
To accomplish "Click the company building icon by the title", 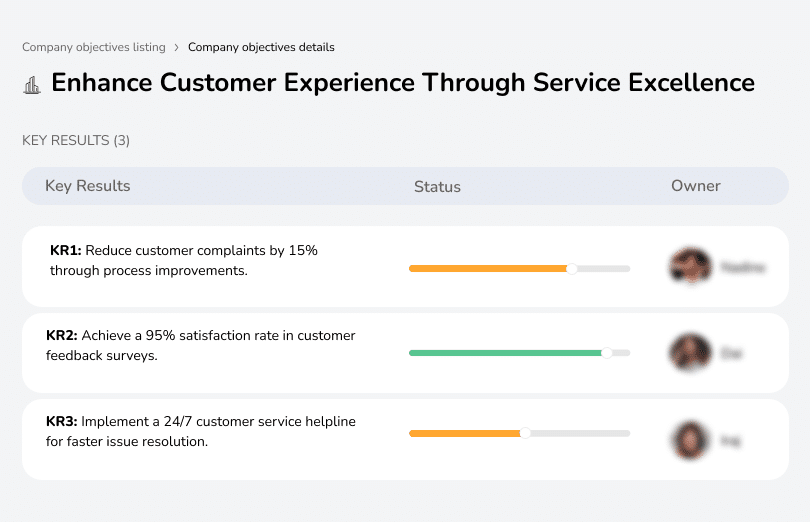I will [x=32, y=85].
